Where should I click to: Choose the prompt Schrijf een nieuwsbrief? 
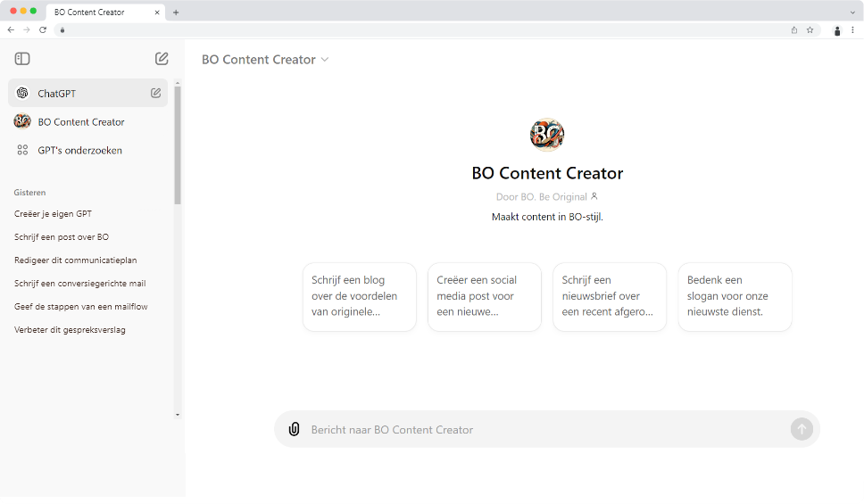[x=610, y=297]
